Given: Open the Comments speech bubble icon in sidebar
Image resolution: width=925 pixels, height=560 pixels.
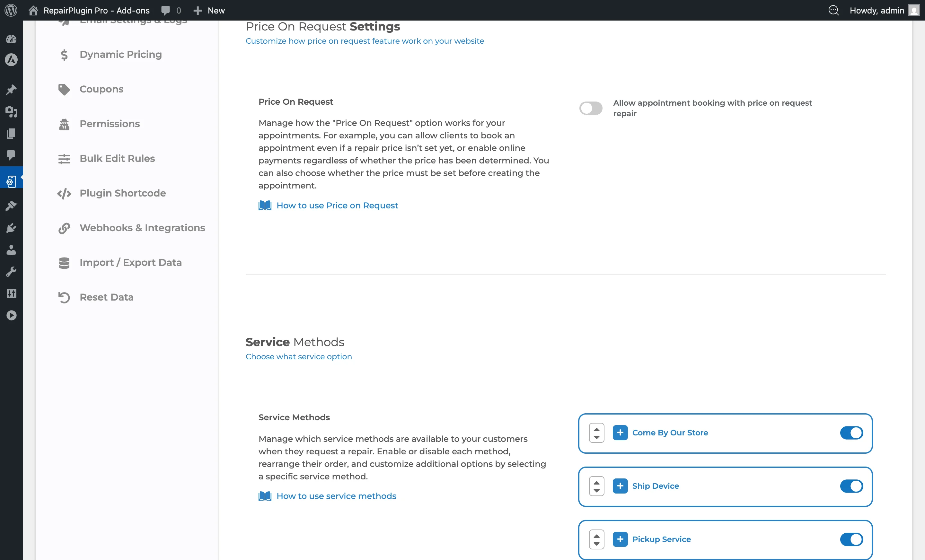Looking at the screenshot, I should (11, 155).
